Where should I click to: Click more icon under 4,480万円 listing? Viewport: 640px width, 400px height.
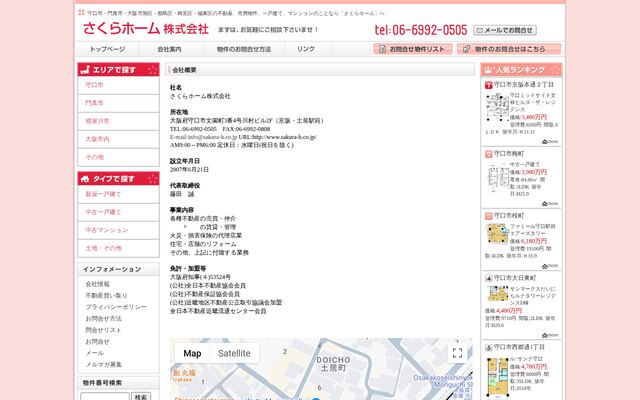click(550, 335)
